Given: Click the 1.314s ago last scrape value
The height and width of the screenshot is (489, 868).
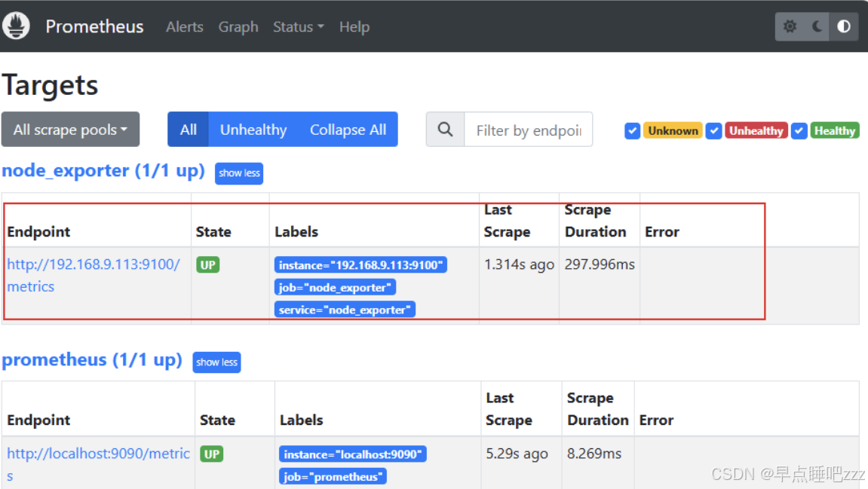Looking at the screenshot, I should [x=519, y=264].
